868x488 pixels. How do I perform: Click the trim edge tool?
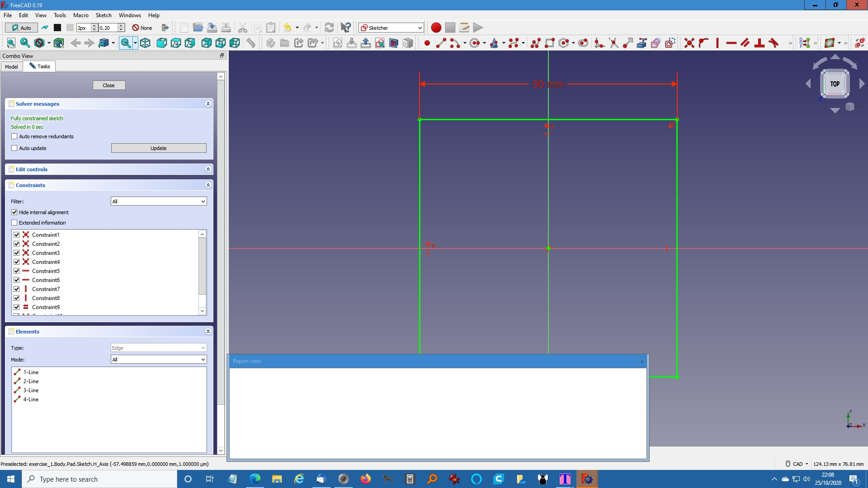coord(613,43)
